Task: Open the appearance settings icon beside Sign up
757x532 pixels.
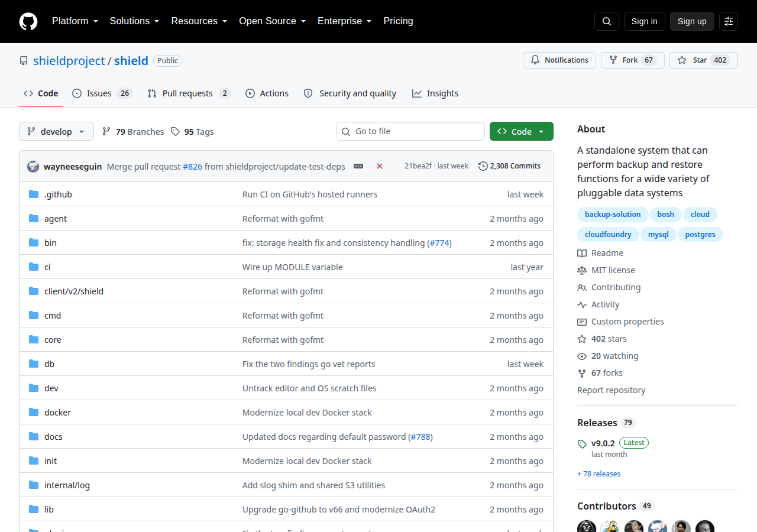Action: [x=729, y=21]
